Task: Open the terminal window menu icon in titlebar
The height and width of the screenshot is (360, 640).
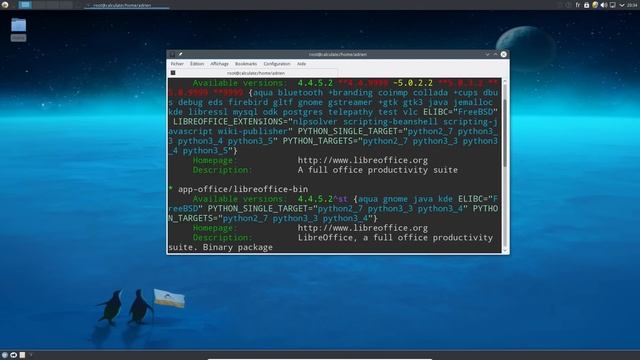Action: point(172,54)
